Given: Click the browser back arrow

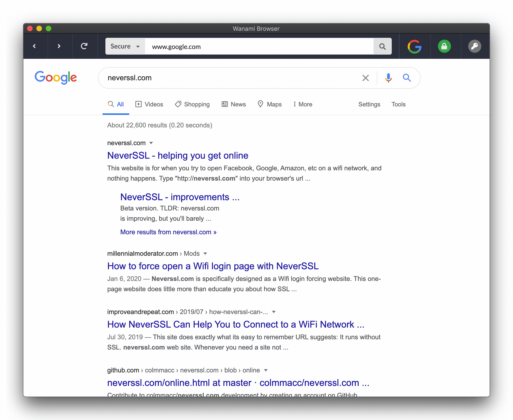Looking at the screenshot, I should tap(35, 46).
